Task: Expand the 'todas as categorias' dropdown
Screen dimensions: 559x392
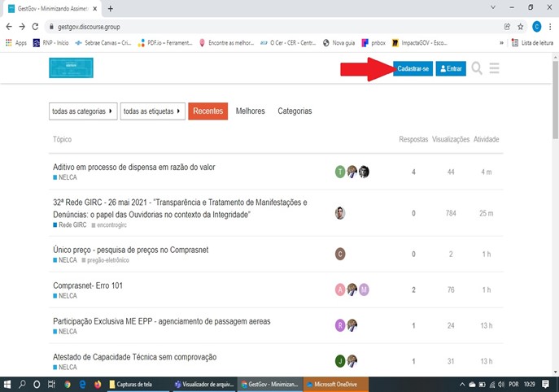Action: [83, 111]
